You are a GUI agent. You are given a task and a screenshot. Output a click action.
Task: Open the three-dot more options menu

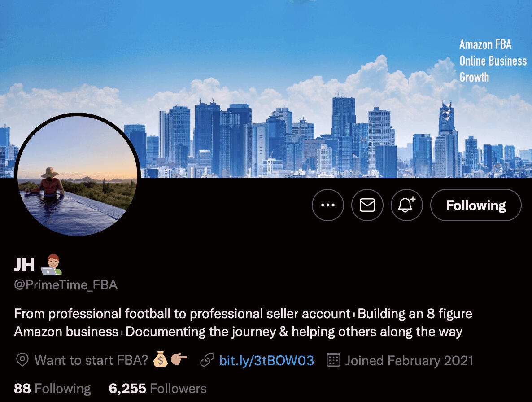pos(328,205)
